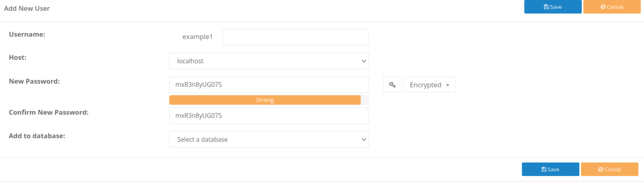Click the Username: label

tap(27, 34)
